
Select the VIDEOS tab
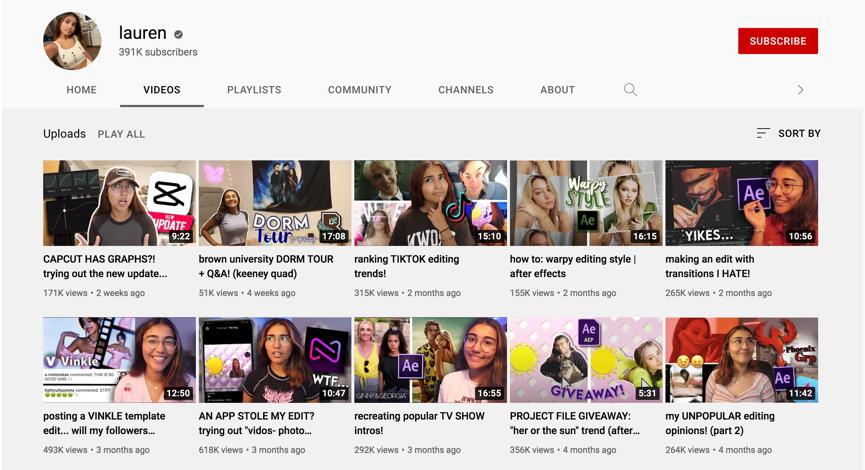[x=162, y=89]
